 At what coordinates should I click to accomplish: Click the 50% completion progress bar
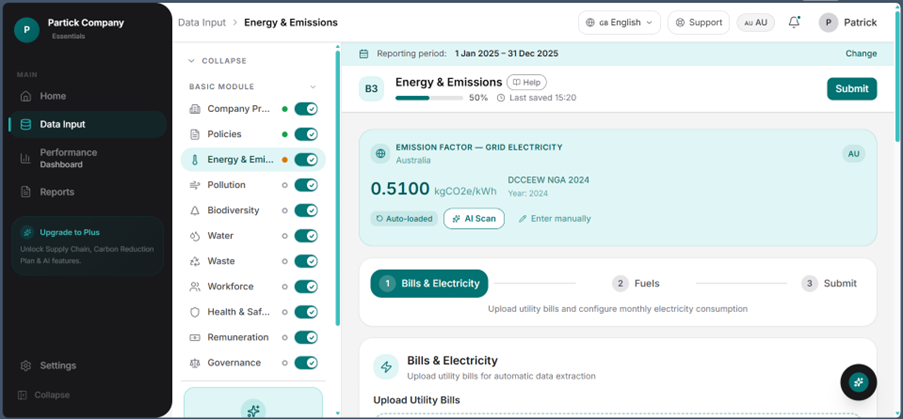(x=429, y=98)
